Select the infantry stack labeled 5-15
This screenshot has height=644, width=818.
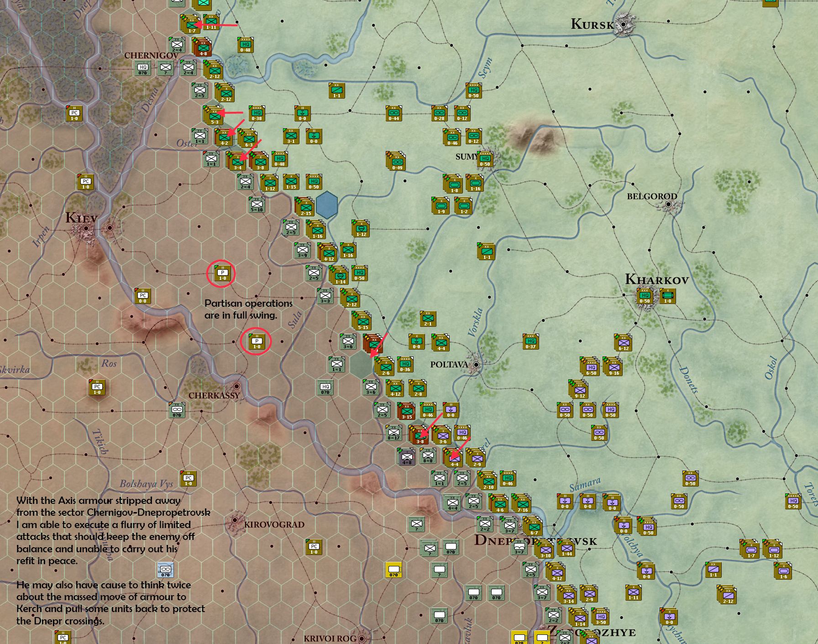(x=362, y=321)
